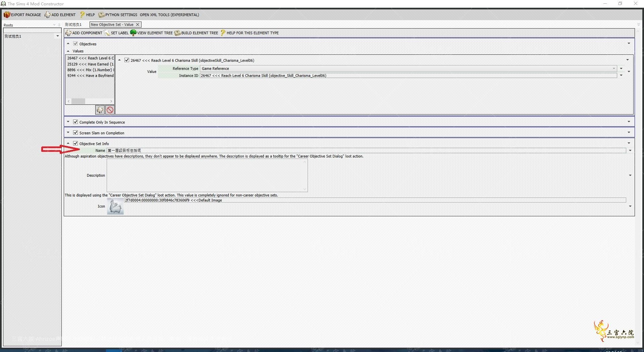This screenshot has height=352, width=644.
Task: Collapse the Values list
Action: pyautogui.click(x=68, y=51)
